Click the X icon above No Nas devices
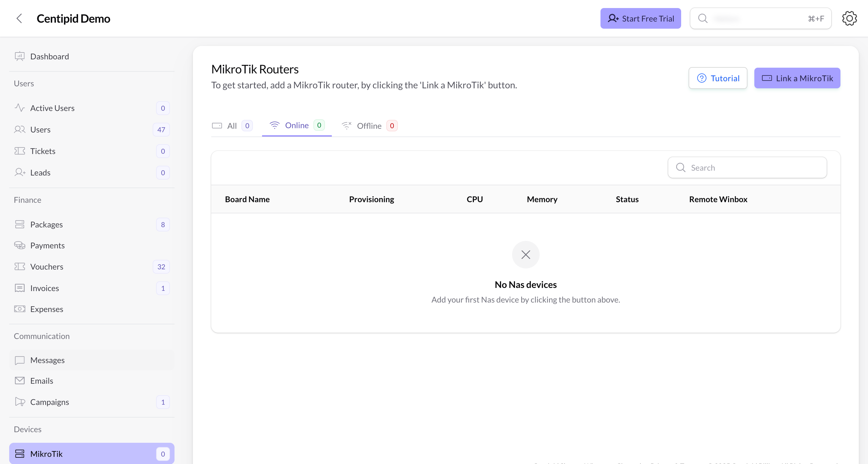The height and width of the screenshot is (464, 868). coord(526,255)
